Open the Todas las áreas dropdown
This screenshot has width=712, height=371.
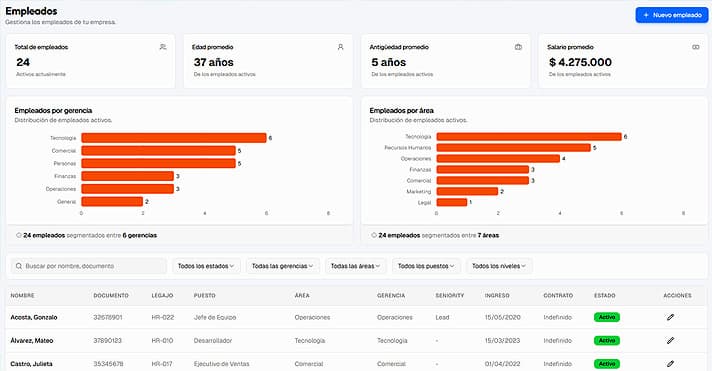pos(355,266)
